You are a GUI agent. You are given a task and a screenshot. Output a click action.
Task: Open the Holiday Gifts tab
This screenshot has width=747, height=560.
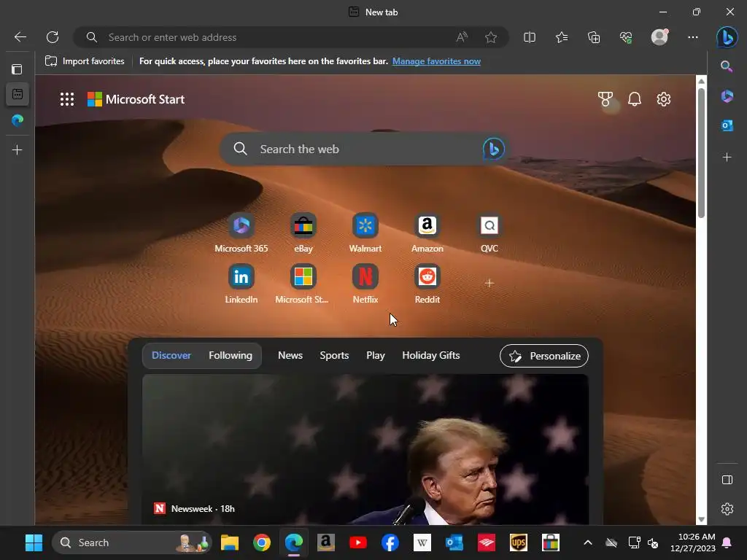coord(430,356)
